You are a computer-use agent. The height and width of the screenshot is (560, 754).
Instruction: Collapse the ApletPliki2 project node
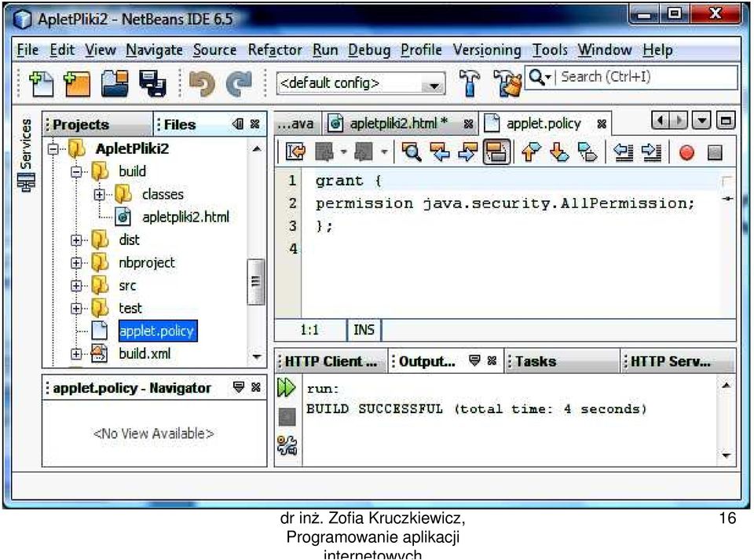point(53,149)
